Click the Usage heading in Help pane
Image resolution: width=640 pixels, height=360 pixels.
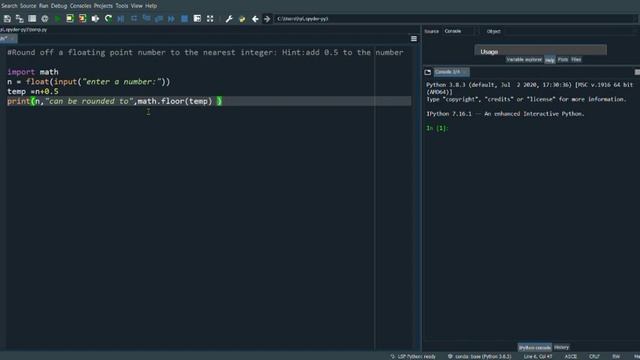pyautogui.click(x=489, y=52)
